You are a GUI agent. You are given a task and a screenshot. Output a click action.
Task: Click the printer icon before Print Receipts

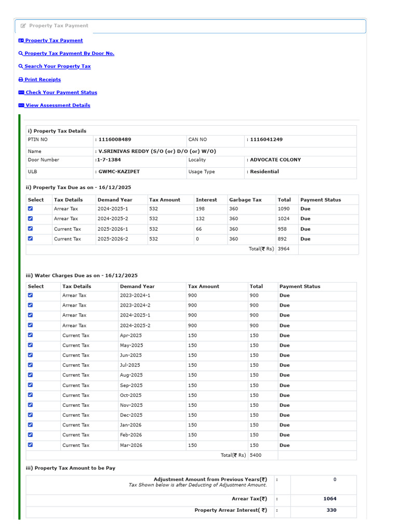[x=21, y=79]
